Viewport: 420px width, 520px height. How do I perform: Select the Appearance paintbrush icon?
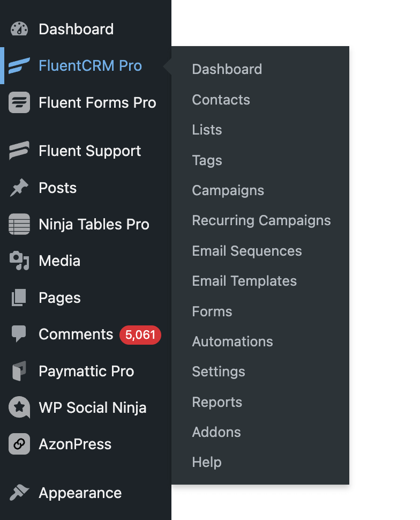click(x=19, y=493)
